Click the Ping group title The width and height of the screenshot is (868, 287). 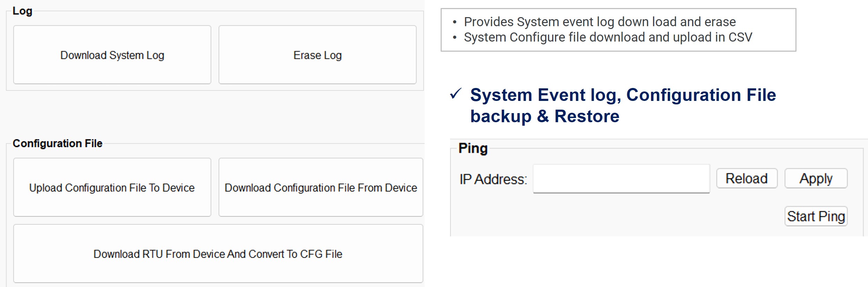[473, 148]
